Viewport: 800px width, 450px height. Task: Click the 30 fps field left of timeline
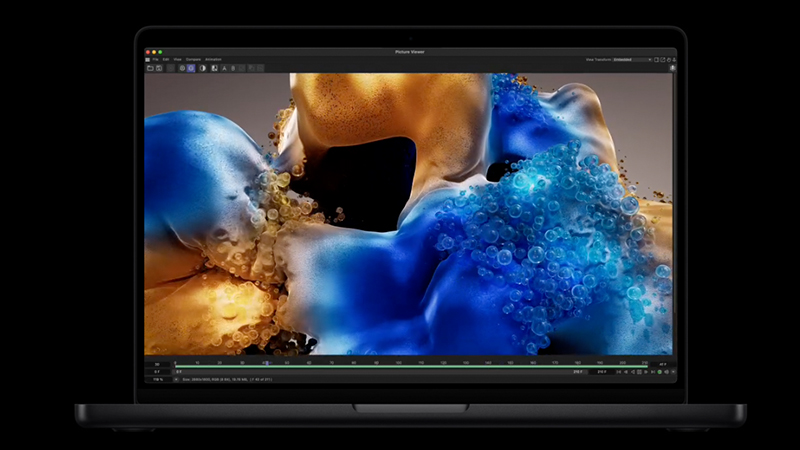pos(157,364)
